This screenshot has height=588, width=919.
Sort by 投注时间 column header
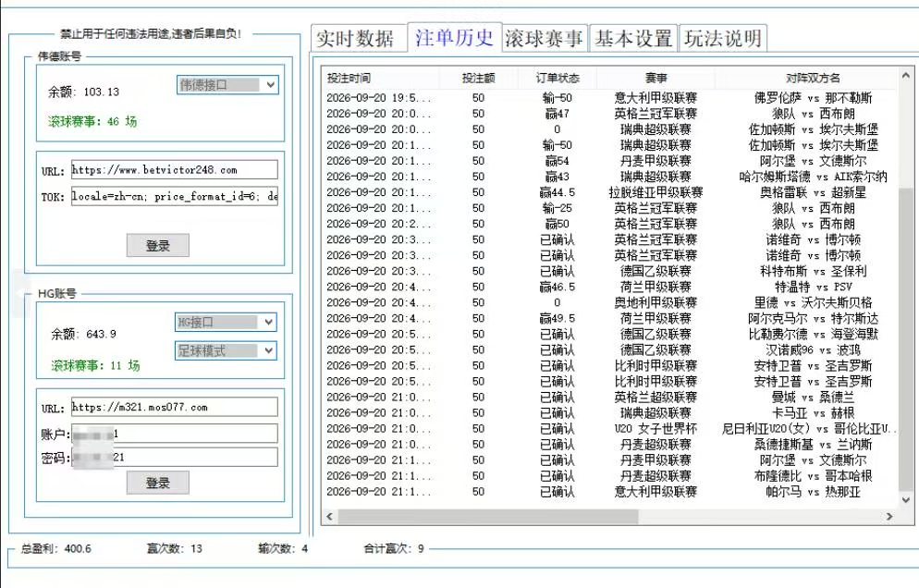(380, 78)
